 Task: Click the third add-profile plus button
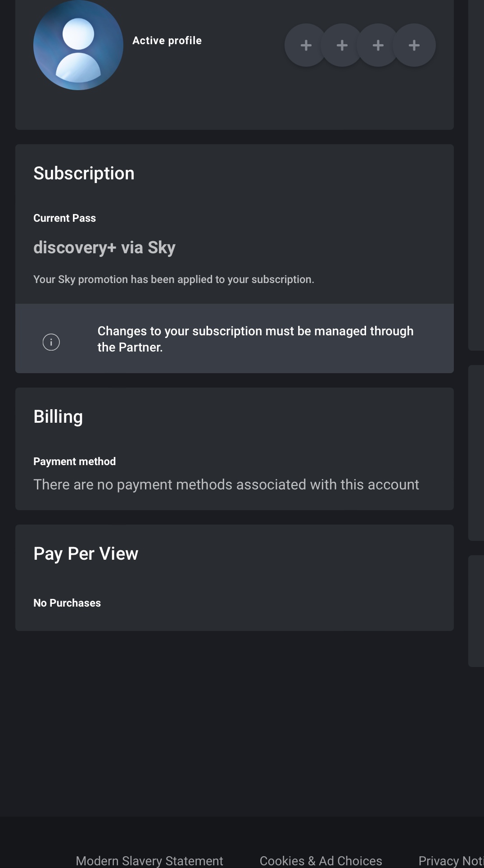pyautogui.click(x=378, y=45)
